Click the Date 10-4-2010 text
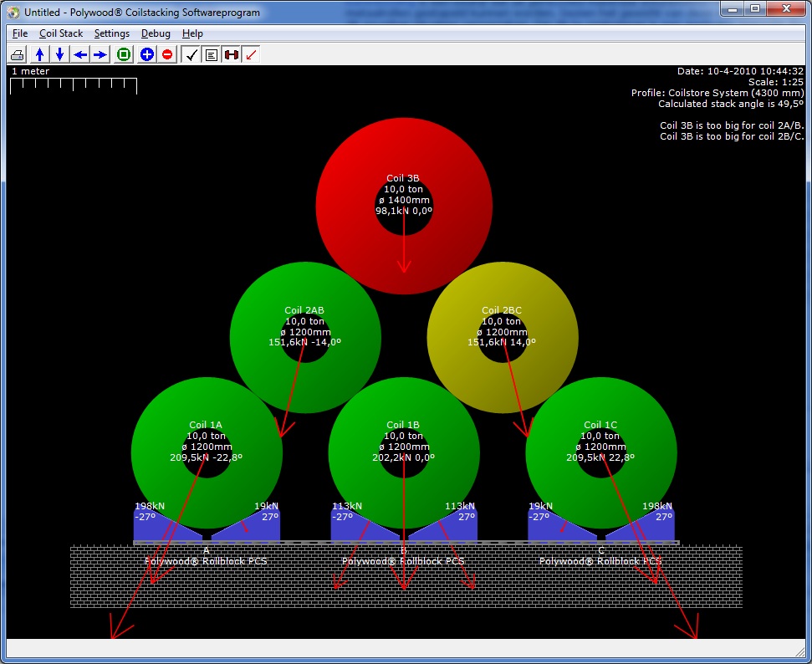812x664 pixels. pyautogui.click(x=741, y=71)
